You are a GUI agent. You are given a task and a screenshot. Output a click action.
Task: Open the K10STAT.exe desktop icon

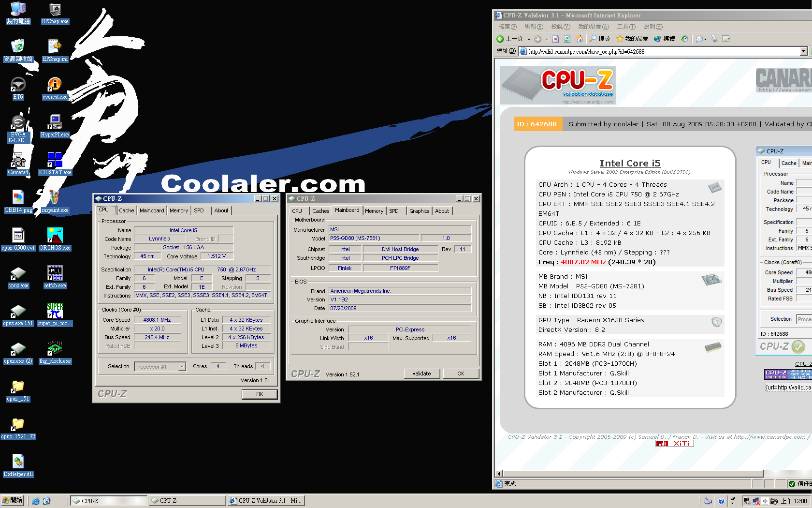pos(55,164)
